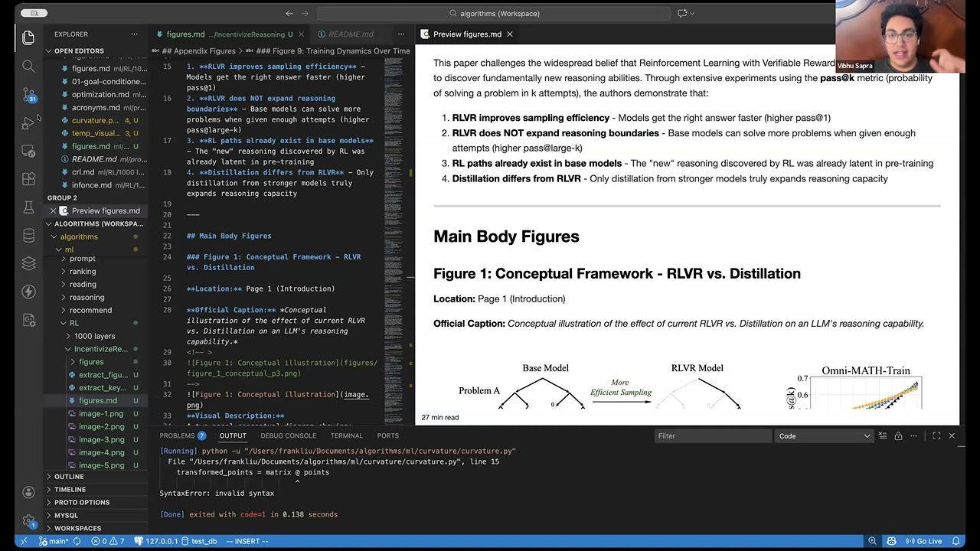Open curvature.py in Open Editors
Viewport: 980px width, 551px height.
(x=95, y=120)
